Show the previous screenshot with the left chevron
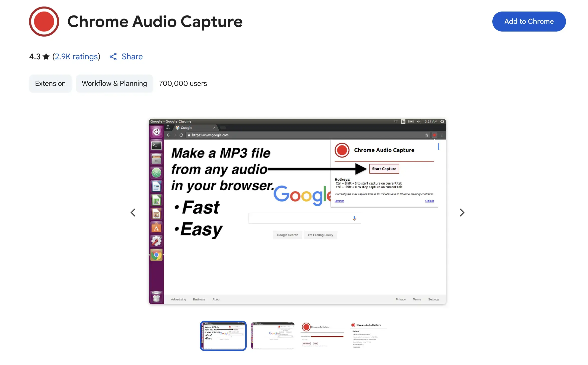This screenshot has width=588, height=365. tap(133, 212)
